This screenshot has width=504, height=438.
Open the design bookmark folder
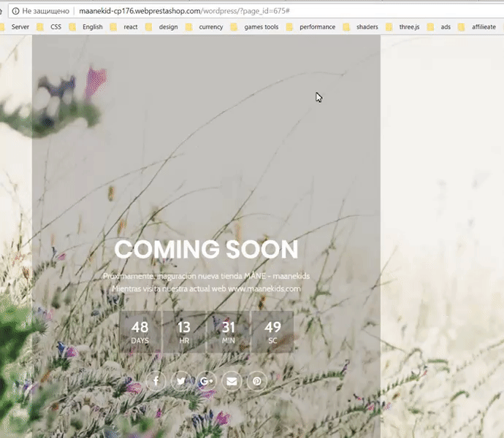coord(161,27)
